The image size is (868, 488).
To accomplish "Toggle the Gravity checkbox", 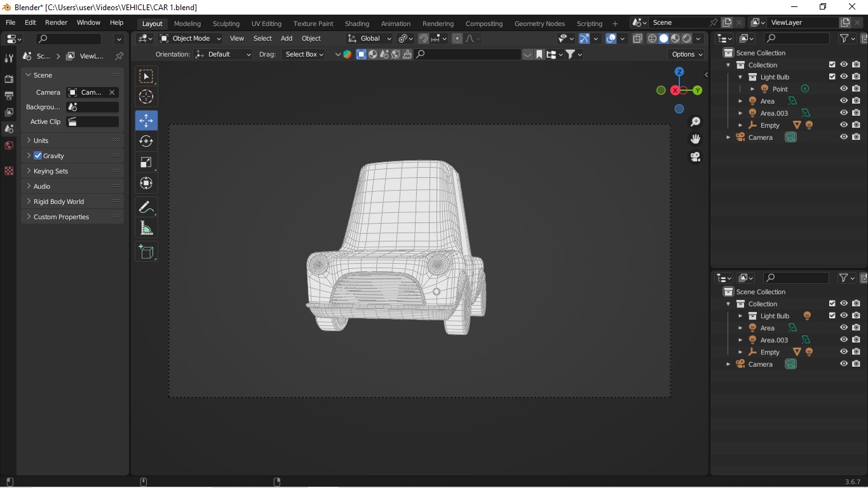I will tap(37, 156).
